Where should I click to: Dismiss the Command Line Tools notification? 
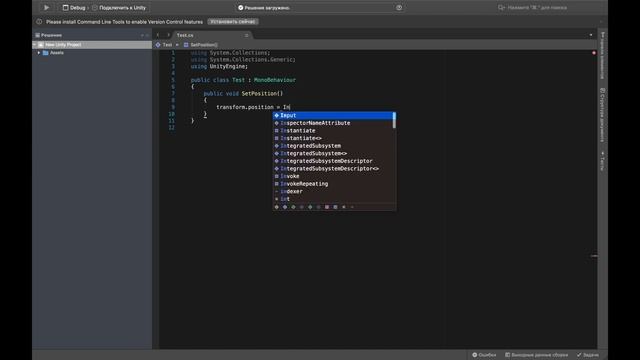coord(601,22)
